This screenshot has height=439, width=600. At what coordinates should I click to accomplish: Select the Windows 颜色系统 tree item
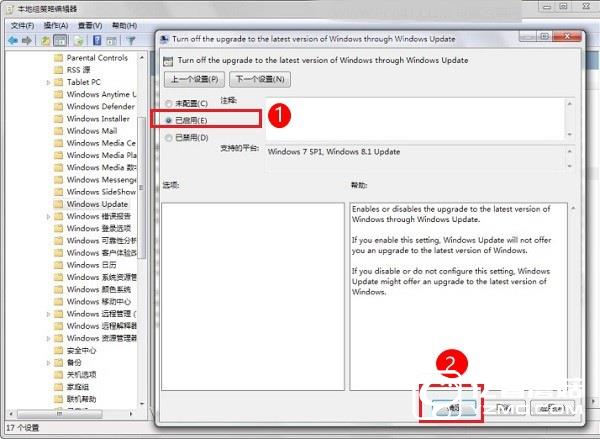[x=99, y=289]
